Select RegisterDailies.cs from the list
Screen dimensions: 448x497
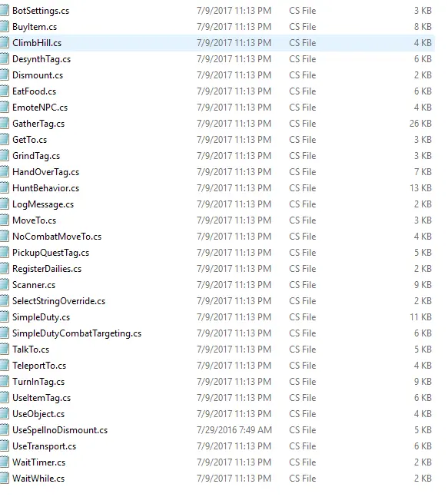point(47,269)
